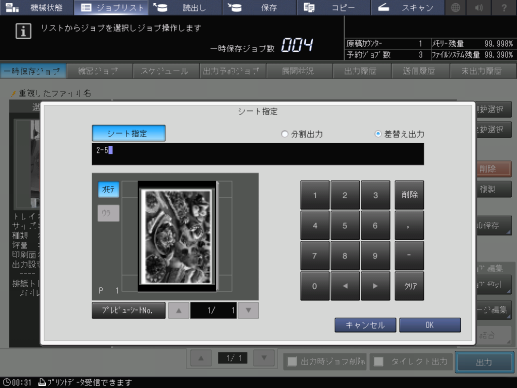Click the speaker volume icon
Image resolution: width=517 pixels, height=388 pixels.
coord(479,7)
